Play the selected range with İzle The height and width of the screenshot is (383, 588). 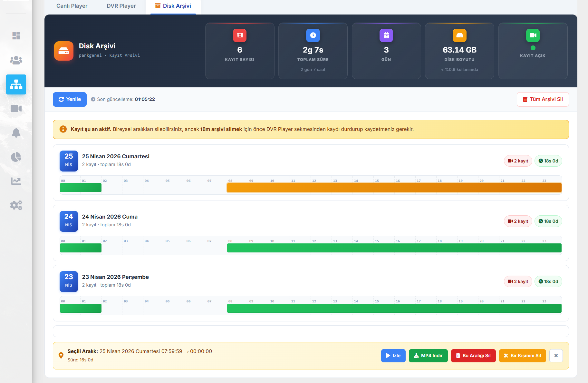tap(393, 356)
